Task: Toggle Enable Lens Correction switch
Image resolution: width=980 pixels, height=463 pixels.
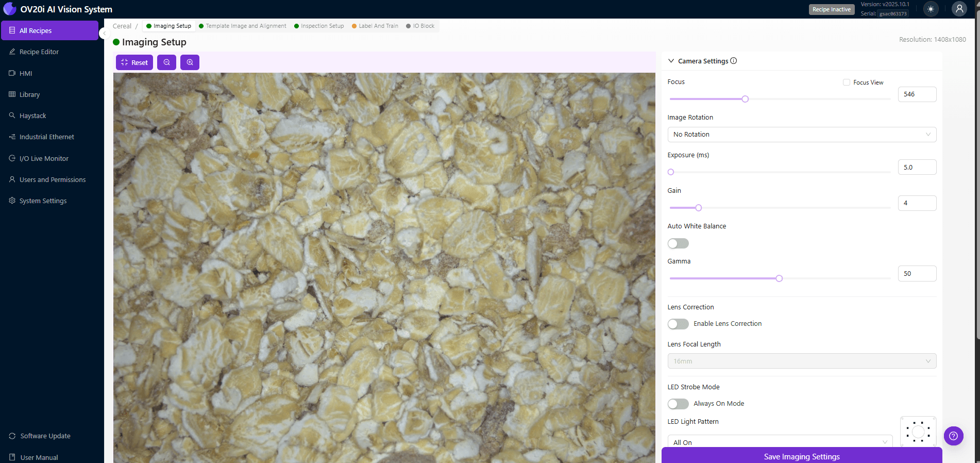Action: point(678,324)
